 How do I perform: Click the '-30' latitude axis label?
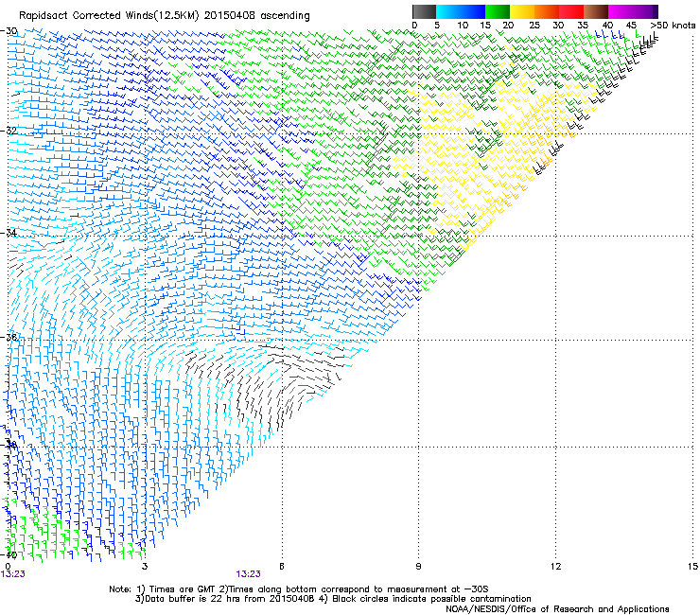click(9, 31)
